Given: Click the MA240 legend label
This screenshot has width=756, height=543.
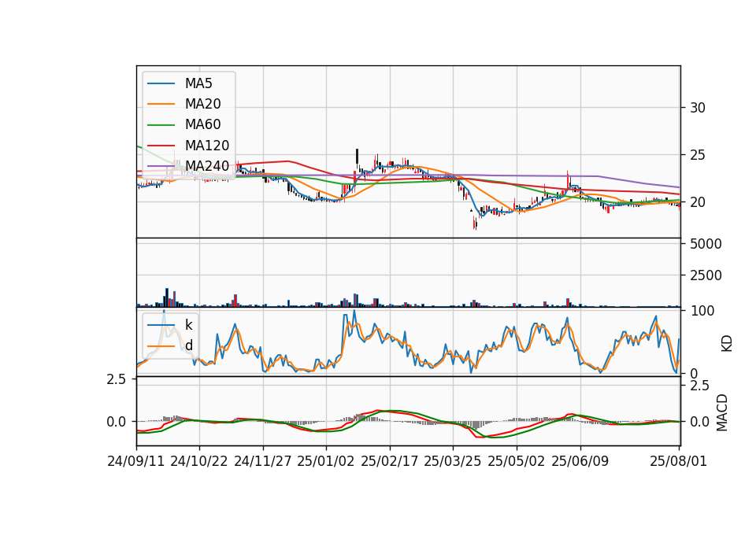Looking at the screenshot, I should pos(207,166).
